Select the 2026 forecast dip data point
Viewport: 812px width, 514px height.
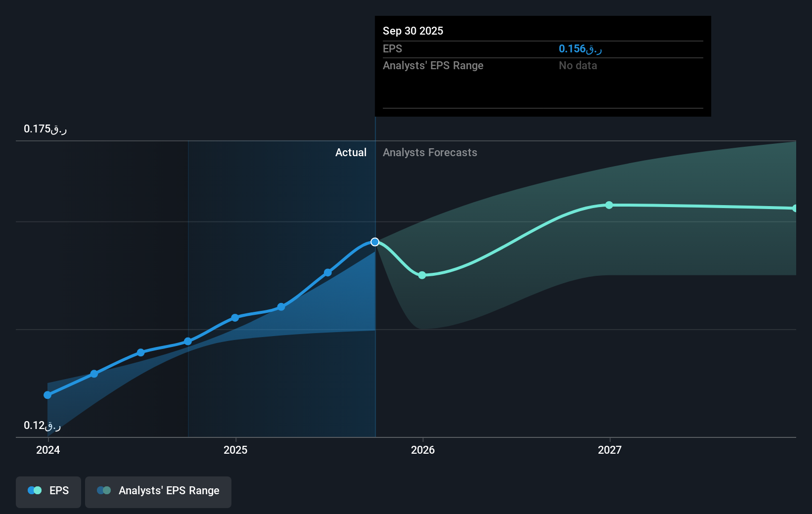coord(422,275)
